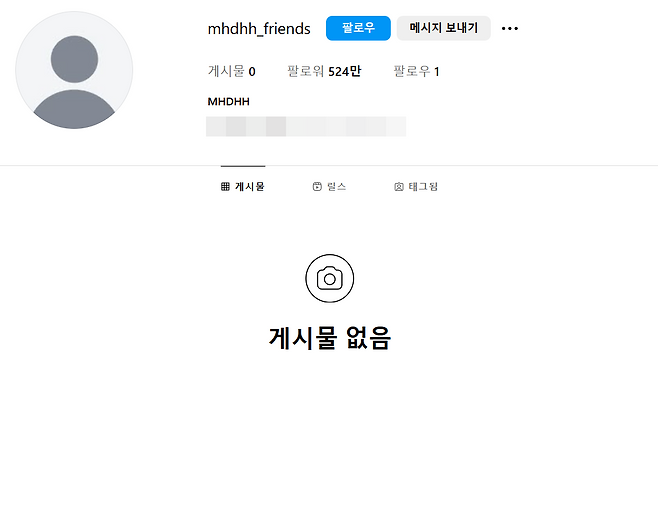Send a message via 메시지 보내기
This screenshot has width=658, height=516.
(444, 28)
